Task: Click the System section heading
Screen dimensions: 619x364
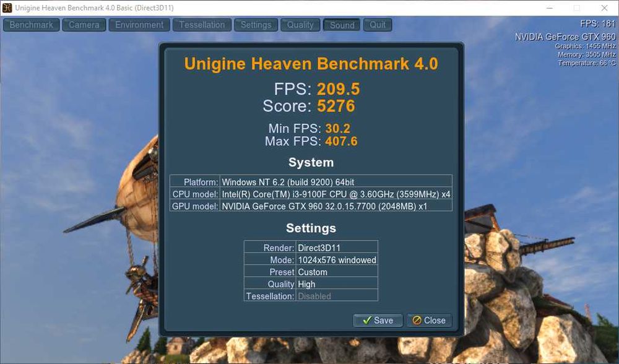Action: (x=311, y=162)
